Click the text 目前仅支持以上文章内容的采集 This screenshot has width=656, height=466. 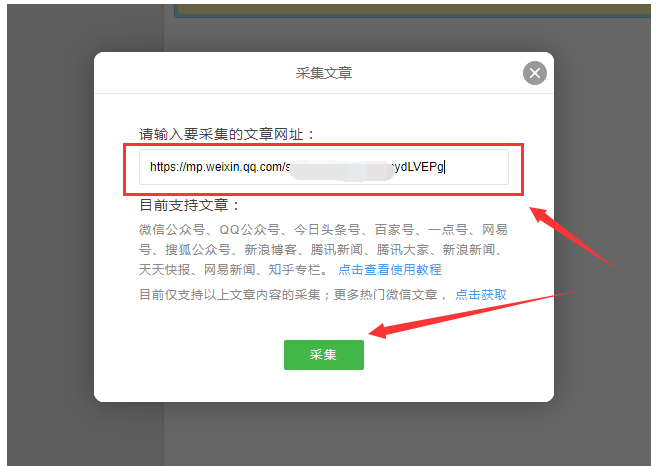(x=230, y=294)
